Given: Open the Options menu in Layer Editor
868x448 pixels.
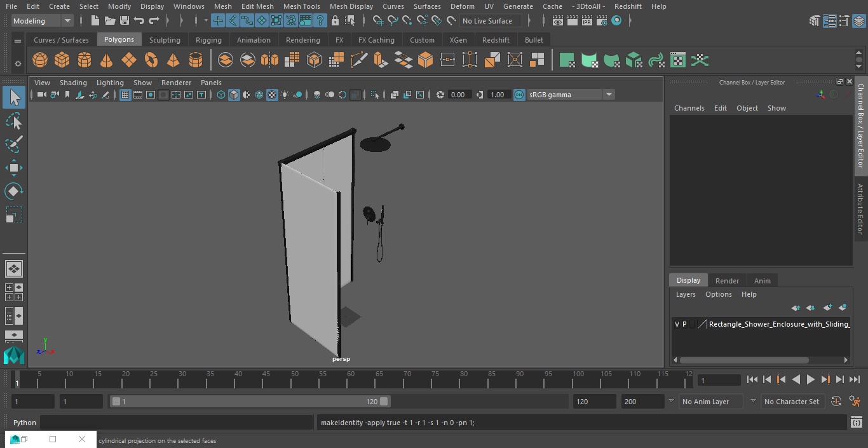Looking at the screenshot, I should 719,294.
